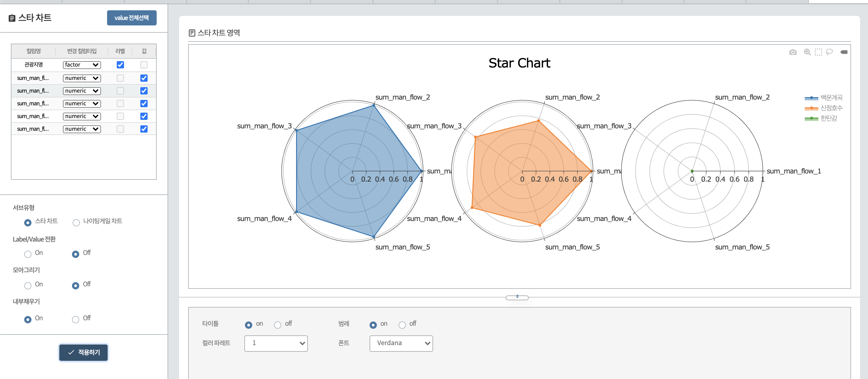
Task: Click the gray tag-shaped modebar icon
Action: (x=844, y=52)
